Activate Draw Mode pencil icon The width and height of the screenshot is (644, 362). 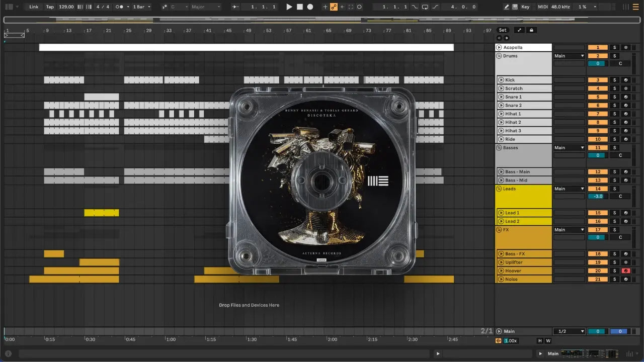(x=507, y=7)
